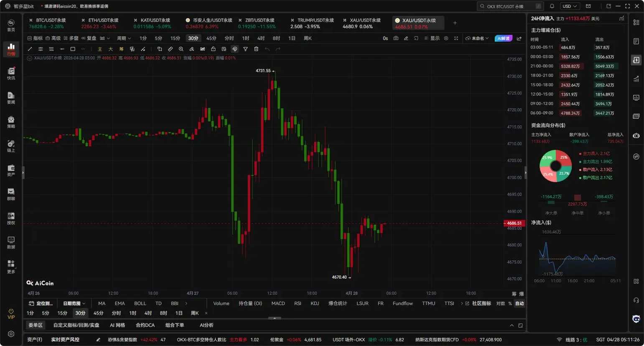Click the pie chart in 资金流向分布
Image resolution: width=644 pixels, height=346 pixels.
(x=556, y=165)
